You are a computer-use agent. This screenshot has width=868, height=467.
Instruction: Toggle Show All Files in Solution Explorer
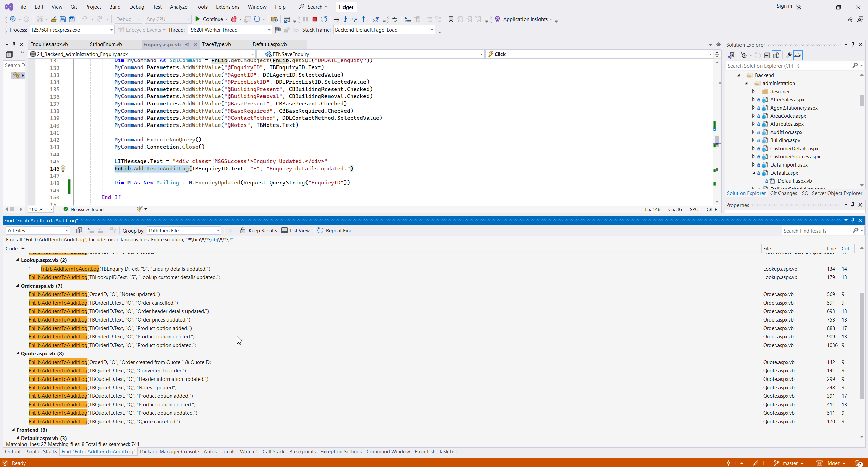coord(776,55)
